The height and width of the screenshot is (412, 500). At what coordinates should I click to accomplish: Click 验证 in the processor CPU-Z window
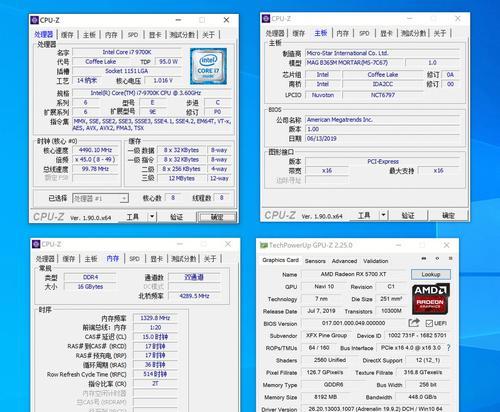coord(176,217)
